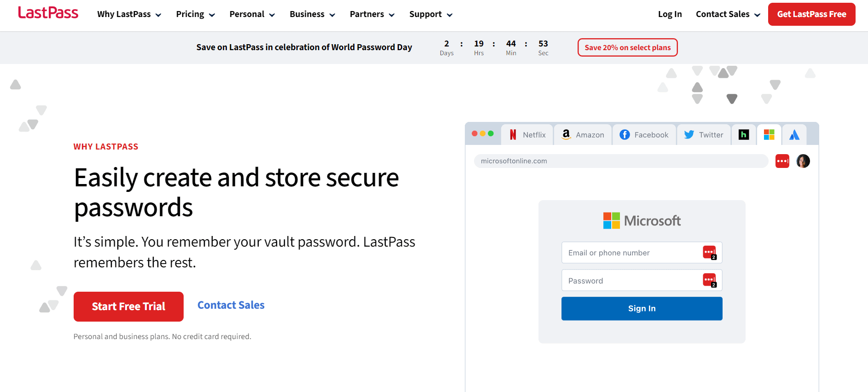Switch to the Facebook tab label
Image resolution: width=868 pixels, height=392 pixels.
pyautogui.click(x=651, y=135)
